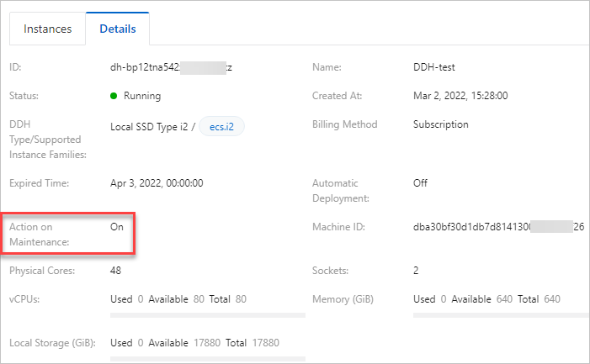Click the vCPUs usage progress bar
The height and width of the screenshot is (364, 590).
[x=208, y=315]
